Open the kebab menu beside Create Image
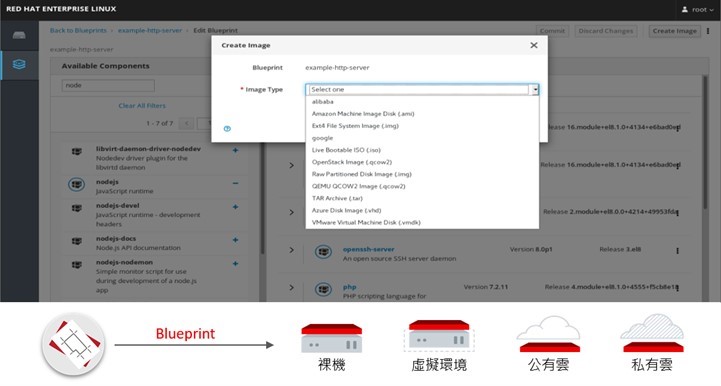The image size is (721, 386). (708, 31)
